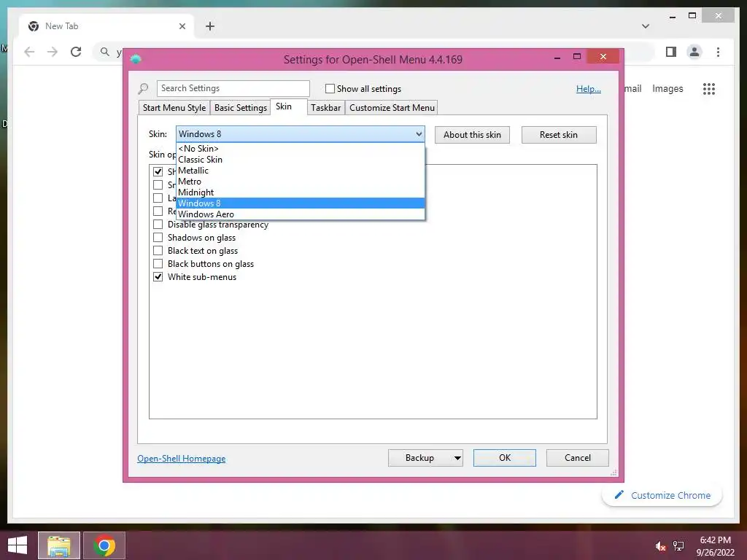Choose <No Skin> from the skin list
This screenshot has width=747, height=560.
point(300,149)
